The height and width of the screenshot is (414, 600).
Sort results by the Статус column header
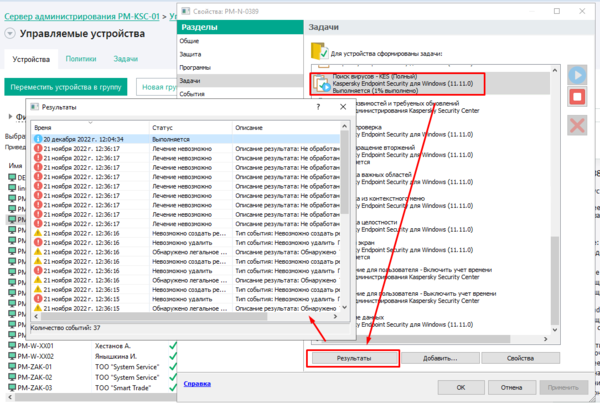[x=191, y=127]
